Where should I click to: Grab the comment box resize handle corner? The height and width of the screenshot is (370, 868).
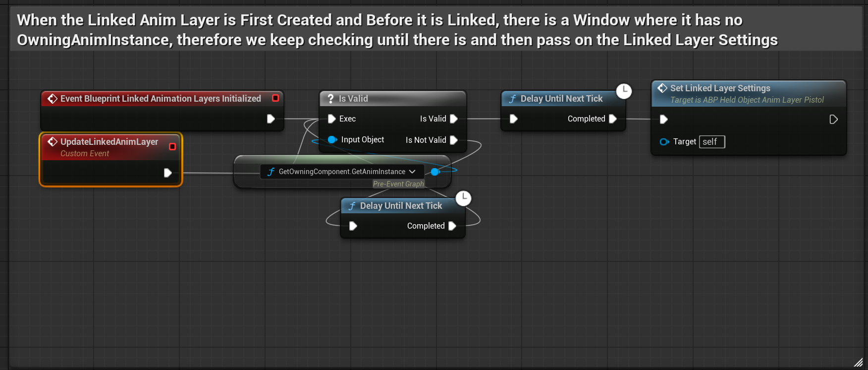(858, 363)
